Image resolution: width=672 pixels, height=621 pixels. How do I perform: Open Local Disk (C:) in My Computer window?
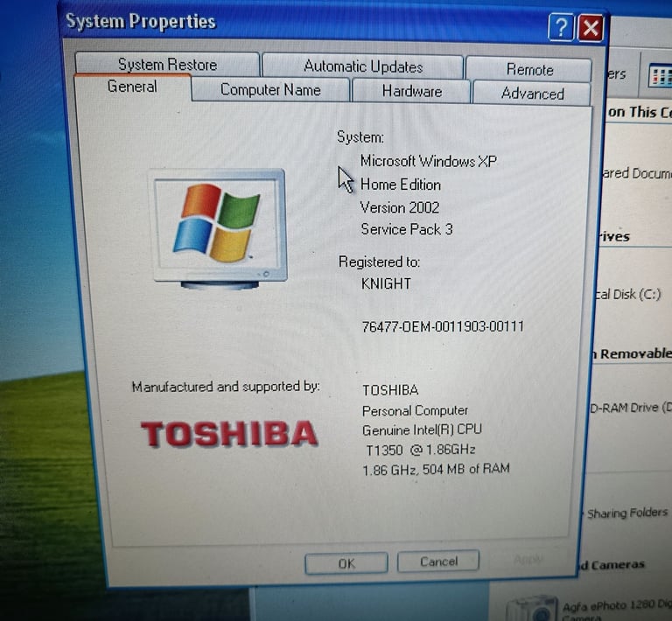630,294
